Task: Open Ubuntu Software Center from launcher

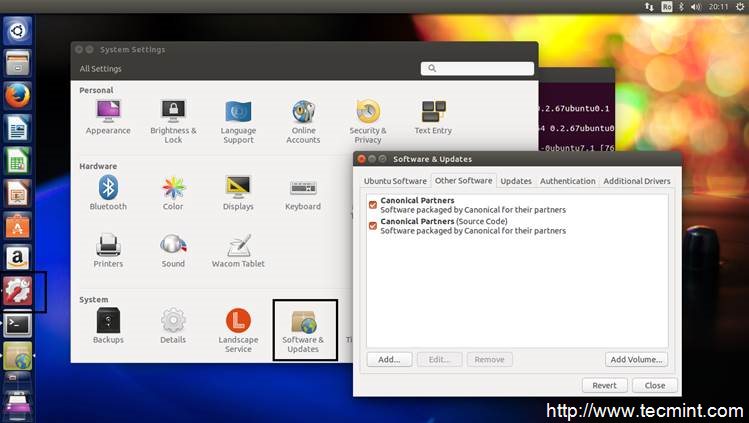Action: click(18, 225)
